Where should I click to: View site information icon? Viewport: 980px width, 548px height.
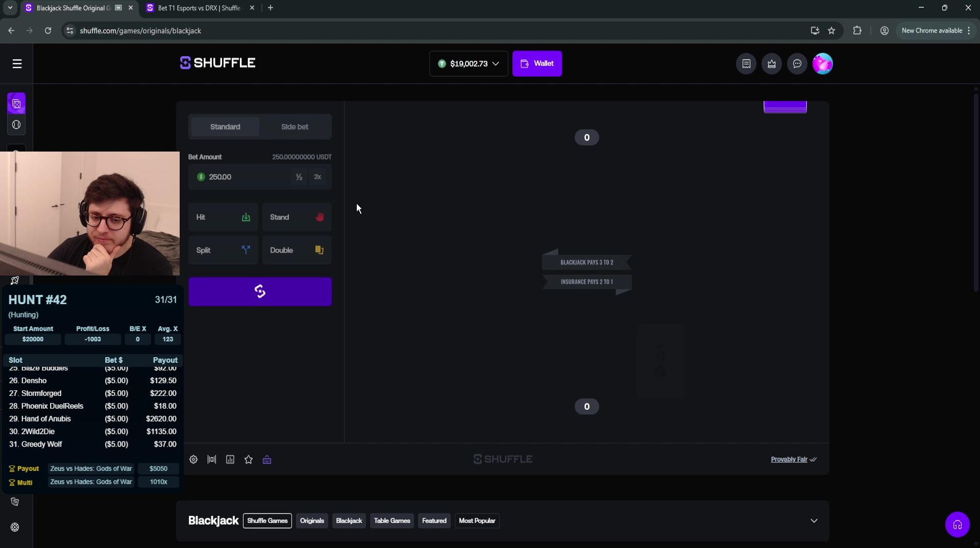coord(70,31)
